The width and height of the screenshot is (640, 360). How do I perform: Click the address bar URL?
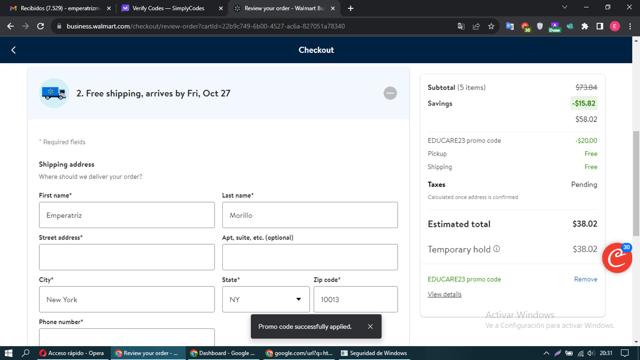pyautogui.click(x=206, y=26)
